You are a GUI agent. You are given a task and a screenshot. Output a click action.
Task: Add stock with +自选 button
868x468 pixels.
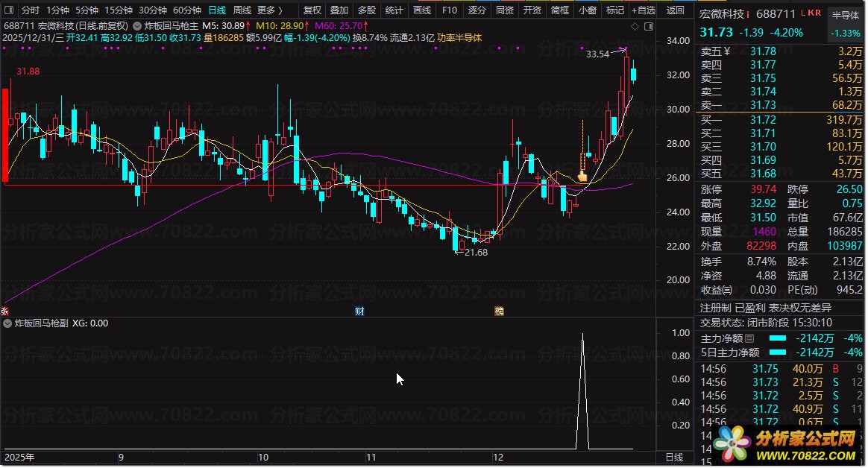(644, 10)
